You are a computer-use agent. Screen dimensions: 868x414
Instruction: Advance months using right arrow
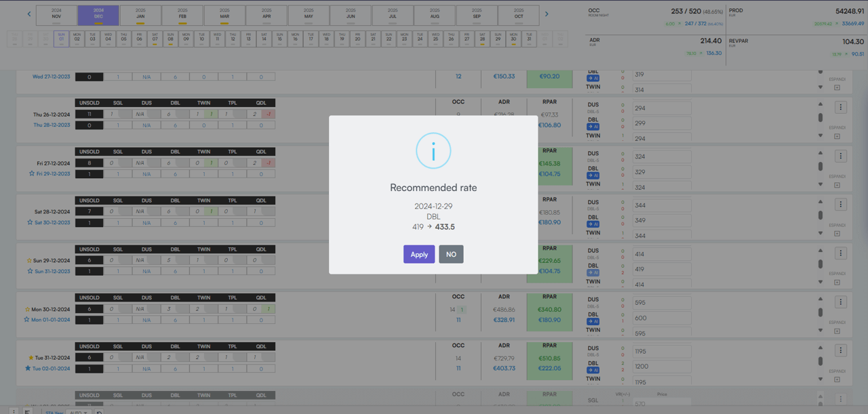pos(547,14)
